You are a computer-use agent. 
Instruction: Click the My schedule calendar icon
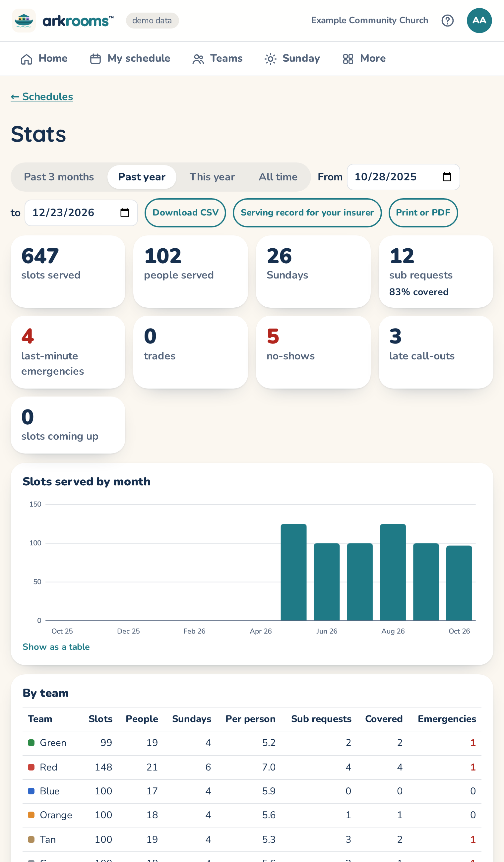point(95,59)
